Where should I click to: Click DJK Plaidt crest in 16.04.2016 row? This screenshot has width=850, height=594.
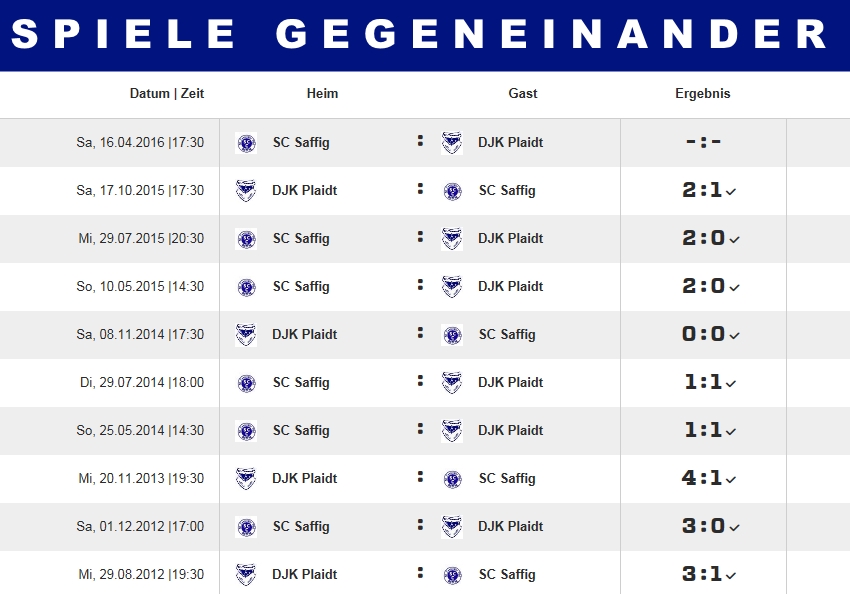[452, 143]
